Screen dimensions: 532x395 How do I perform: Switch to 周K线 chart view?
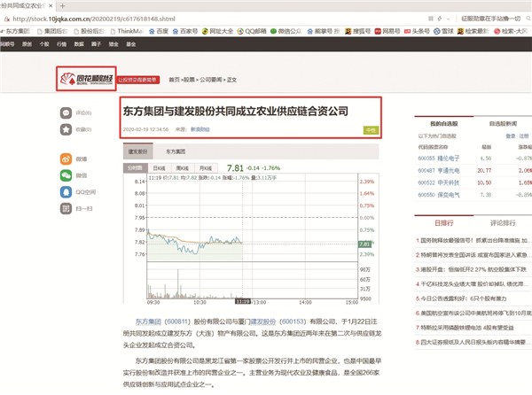click(x=182, y=168)
